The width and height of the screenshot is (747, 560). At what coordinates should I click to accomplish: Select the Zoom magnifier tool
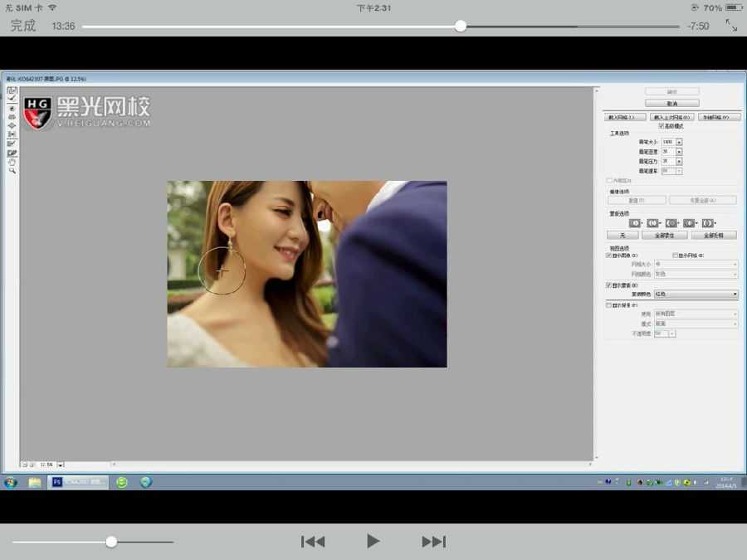pyautogui.click(x=12, y=170)
